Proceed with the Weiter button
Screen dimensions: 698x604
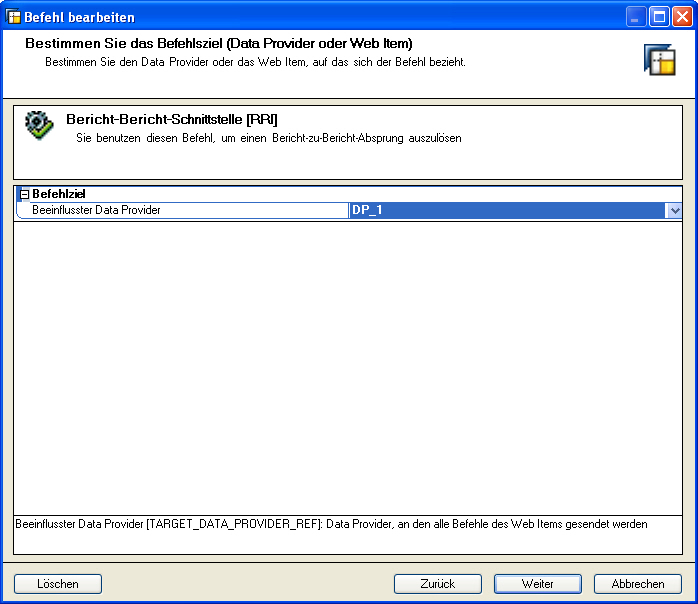(x=537, y=584)
